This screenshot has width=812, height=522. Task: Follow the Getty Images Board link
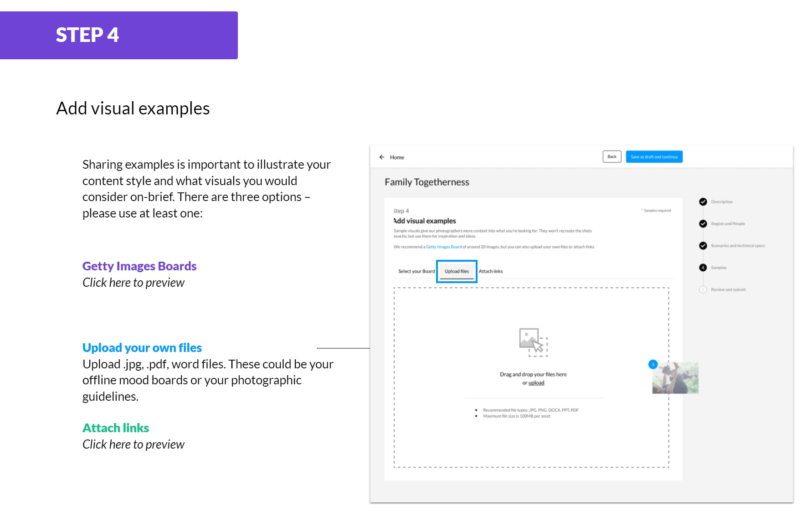[444, 247]
